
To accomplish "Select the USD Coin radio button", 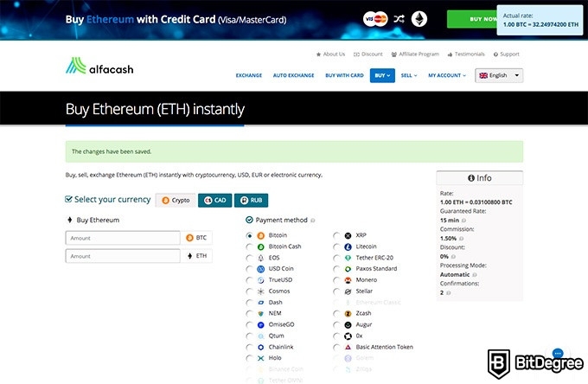I will click(249, 269).
